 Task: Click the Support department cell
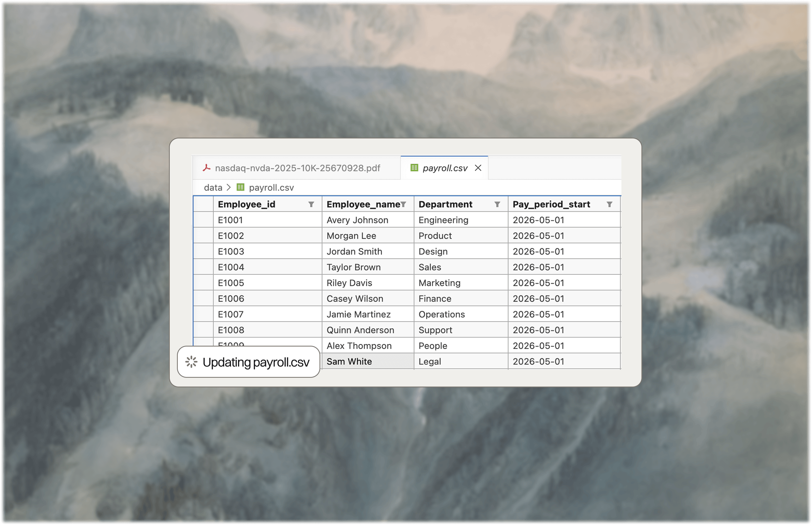[461, 330]
